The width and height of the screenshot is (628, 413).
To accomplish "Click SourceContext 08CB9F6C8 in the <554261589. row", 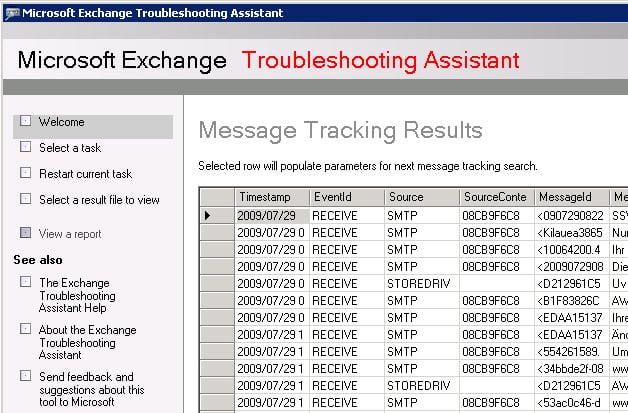I will 497,352.
